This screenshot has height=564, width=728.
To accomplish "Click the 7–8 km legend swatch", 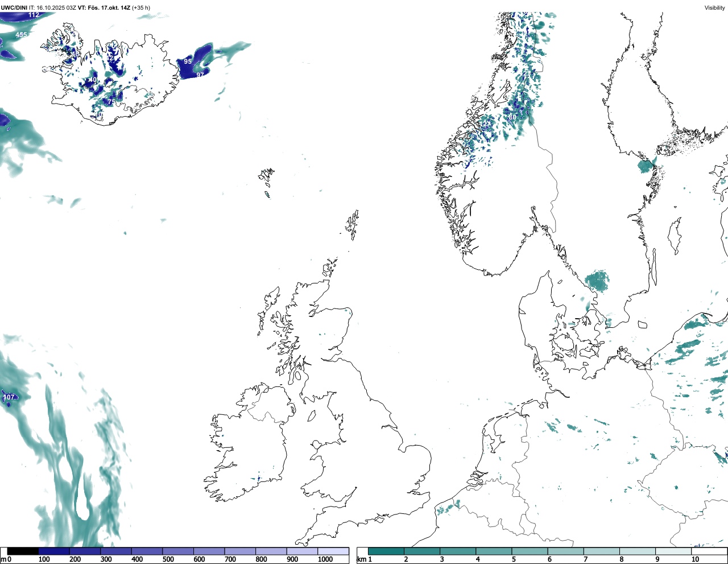I will point(601,551).
